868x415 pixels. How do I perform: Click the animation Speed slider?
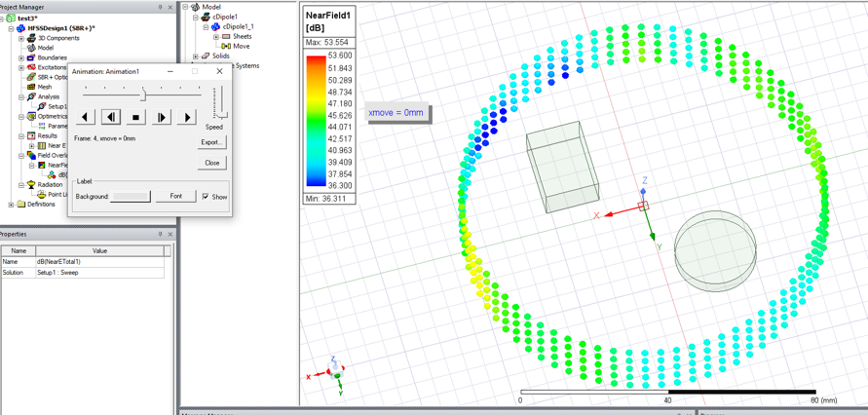pos(219,114)
